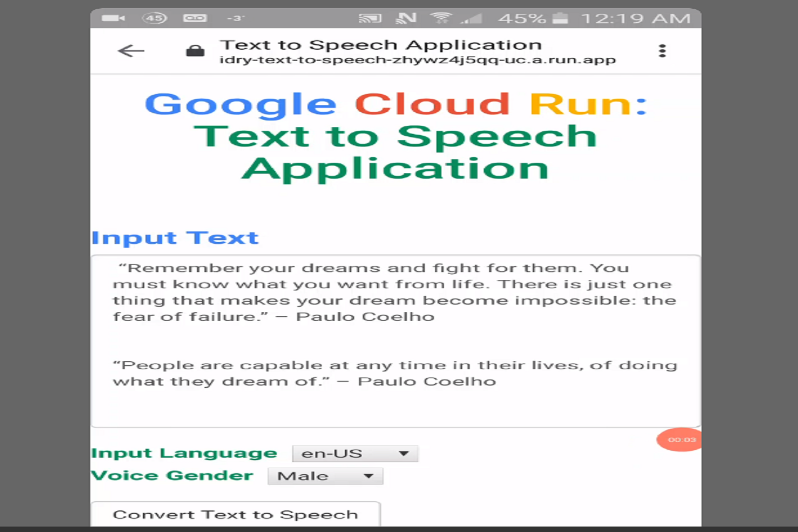Viewport: 798px width, 532px height.
Task: Click the Convert Text to Speech button
Action: pos(236,515)
